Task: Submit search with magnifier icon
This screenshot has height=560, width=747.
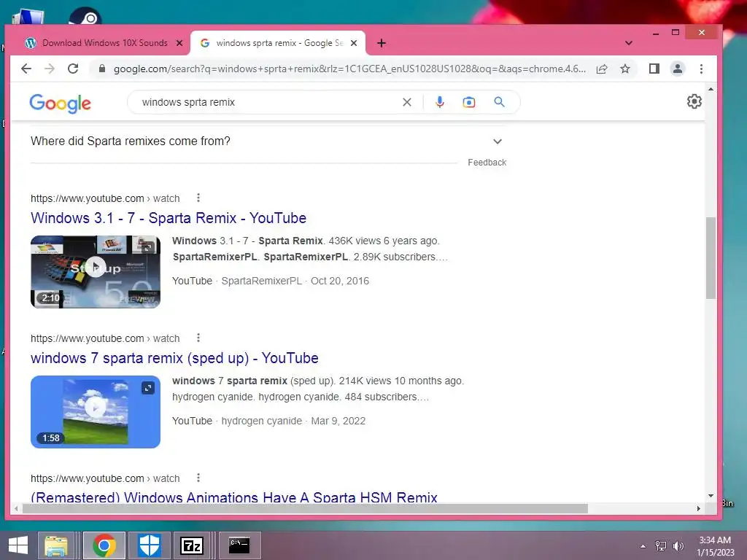Action: point(499,102)
